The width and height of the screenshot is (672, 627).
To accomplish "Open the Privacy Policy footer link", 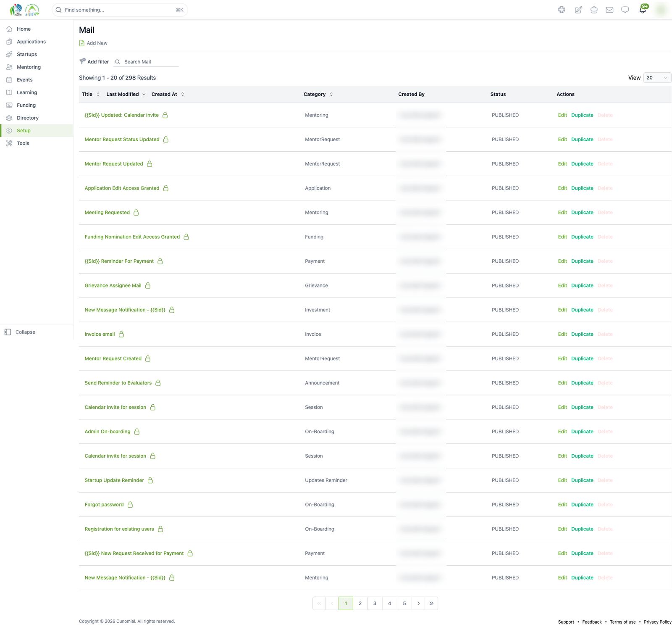I will pyautogui.click(x=657, y=622).
